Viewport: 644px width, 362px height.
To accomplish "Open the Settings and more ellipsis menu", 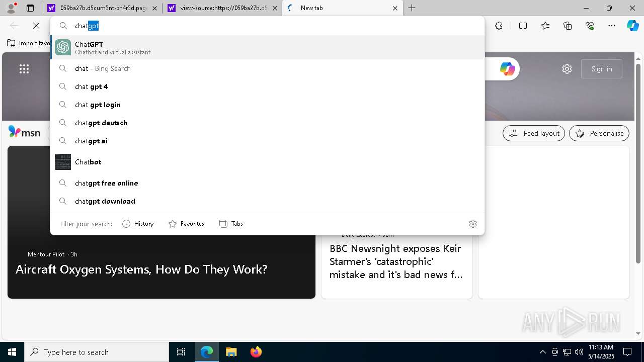I will click(x=612, y=26).
